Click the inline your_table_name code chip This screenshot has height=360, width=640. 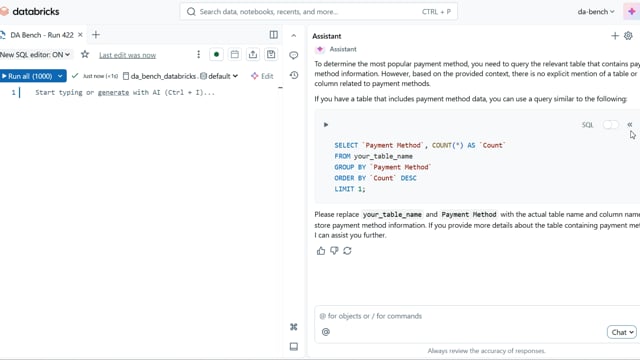(x=392, y=214)
